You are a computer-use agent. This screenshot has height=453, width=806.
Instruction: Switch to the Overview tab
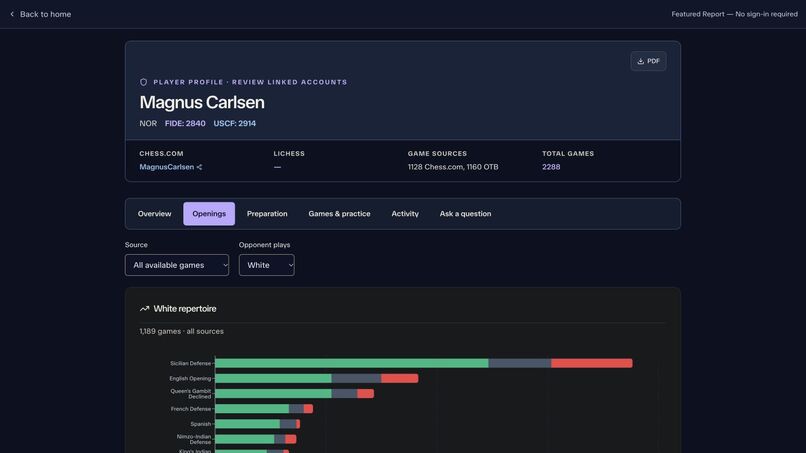pos(154,214)
